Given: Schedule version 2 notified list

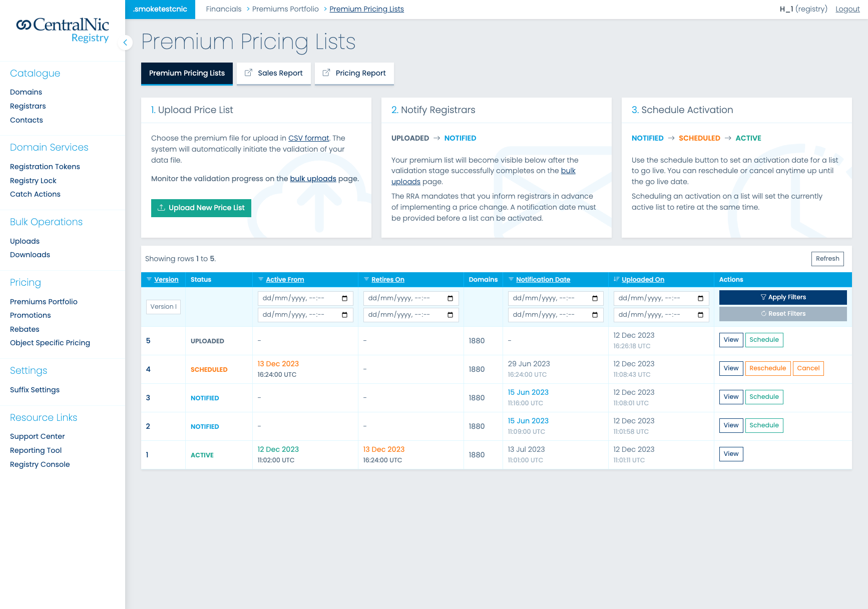Looking at the screenshot, I should point(764,425).
